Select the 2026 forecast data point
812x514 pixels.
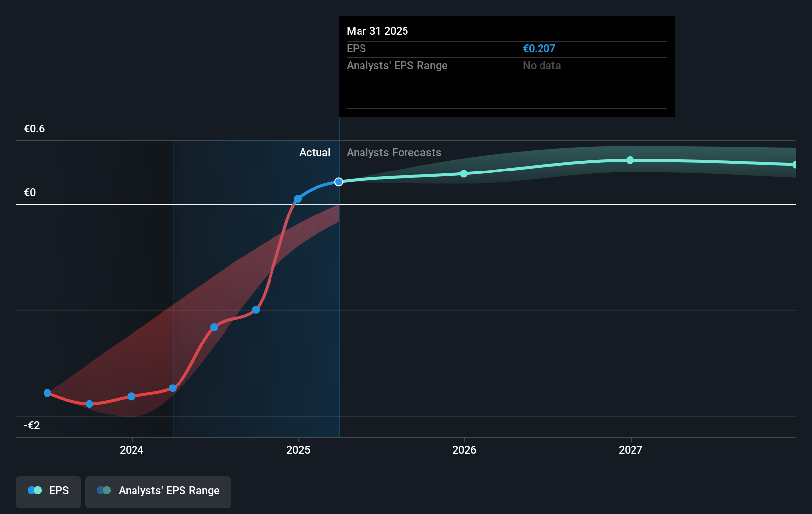(464, 173)
